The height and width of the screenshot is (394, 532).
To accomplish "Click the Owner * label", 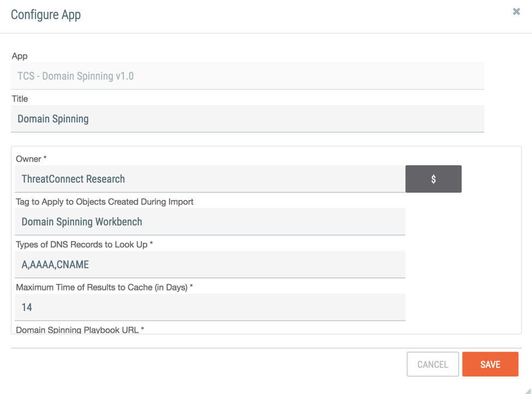I will click(x=31, y=159).
